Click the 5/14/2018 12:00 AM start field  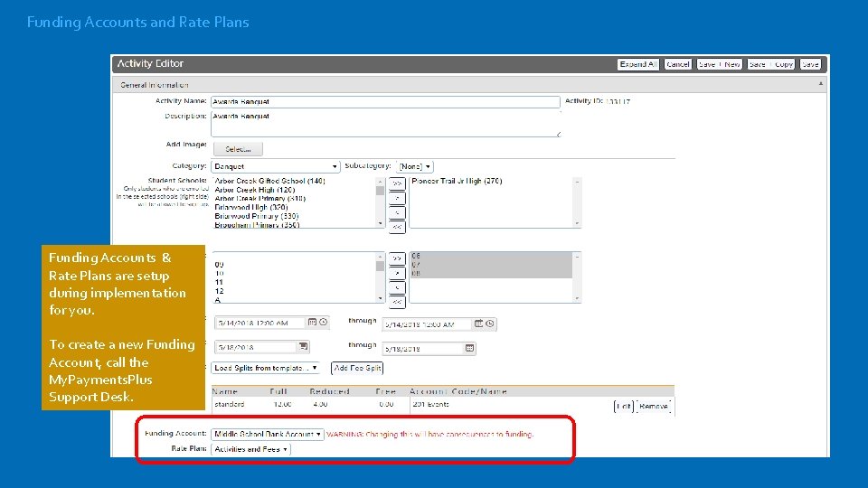(259, 323)
